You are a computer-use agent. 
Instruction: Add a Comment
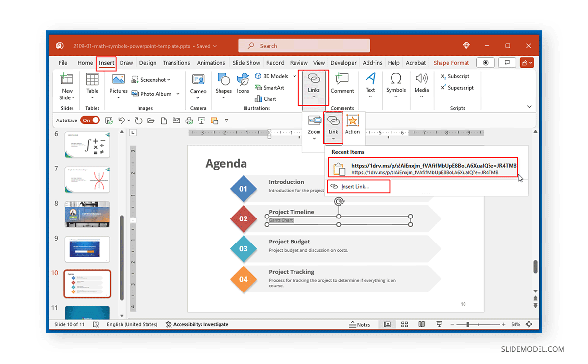point(342,85)
